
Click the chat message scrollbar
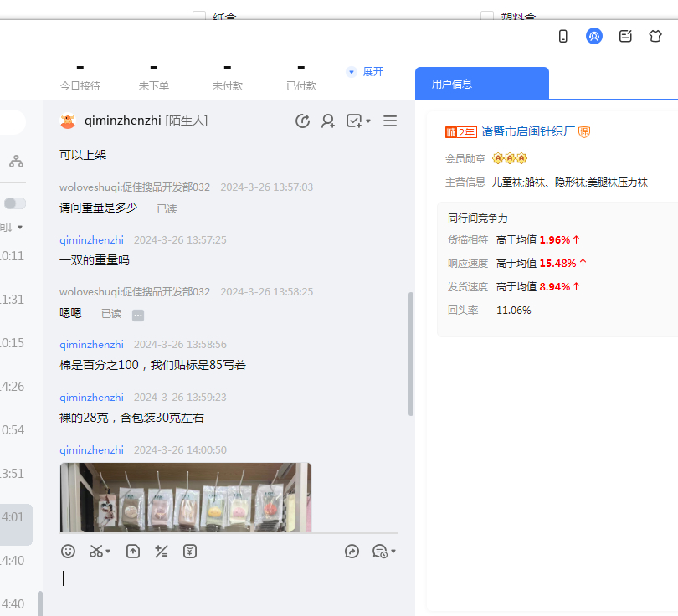[x=410, y=353]
